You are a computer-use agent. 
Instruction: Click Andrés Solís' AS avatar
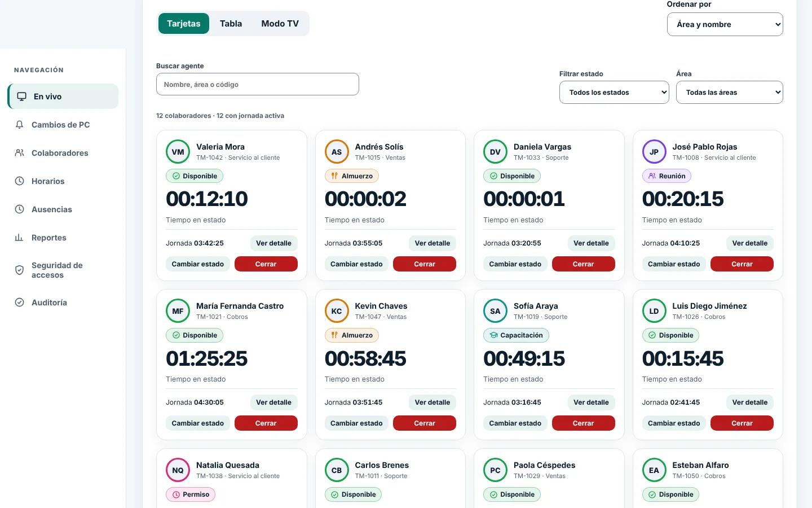point(337,152)
